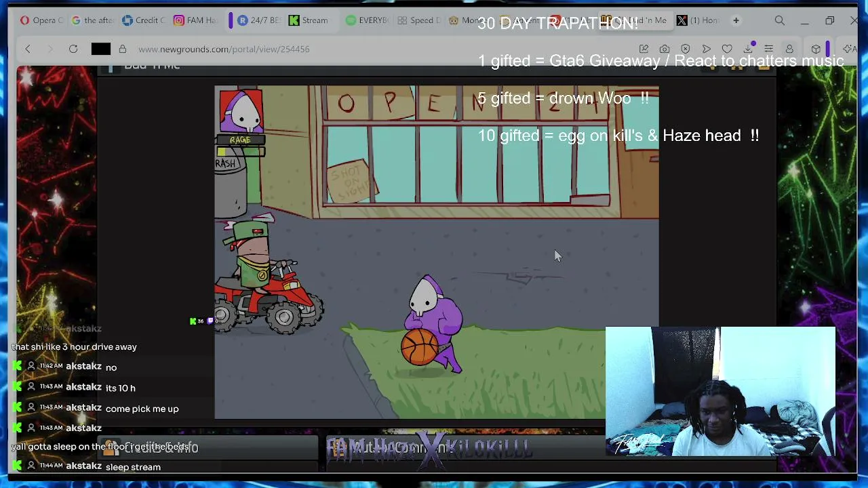868x488 pixels.
Task: Click the chat message 'its 10 h'
Action: click(120, 388)
